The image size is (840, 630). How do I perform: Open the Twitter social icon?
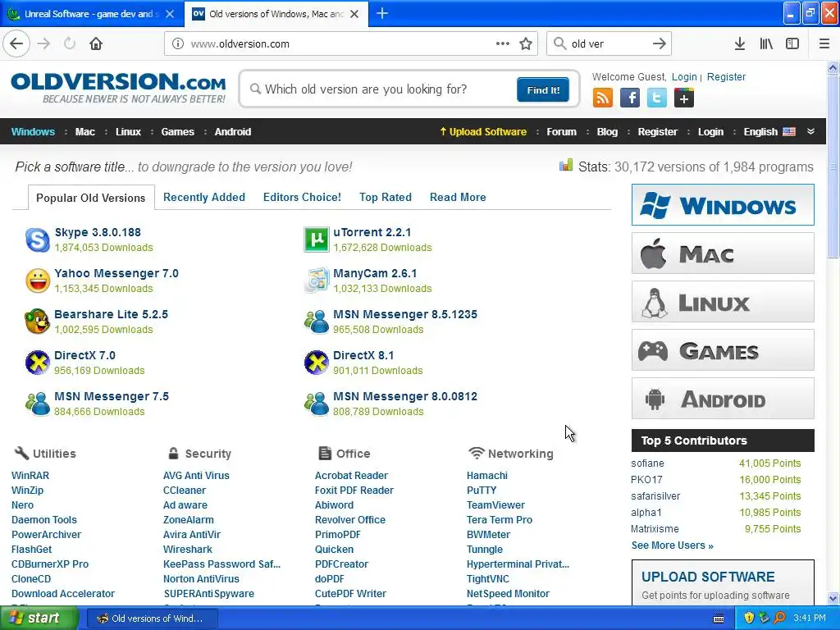coord(657,98)
